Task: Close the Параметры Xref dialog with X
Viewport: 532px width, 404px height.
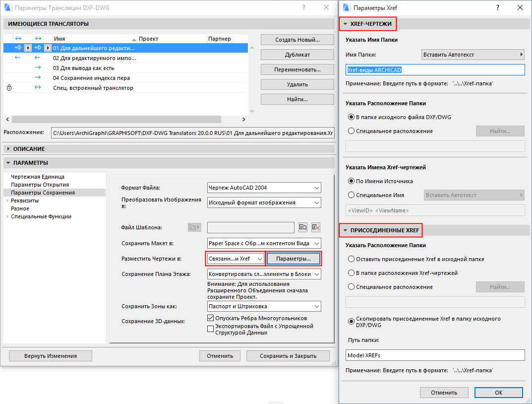Action: [x=520, y=7]
